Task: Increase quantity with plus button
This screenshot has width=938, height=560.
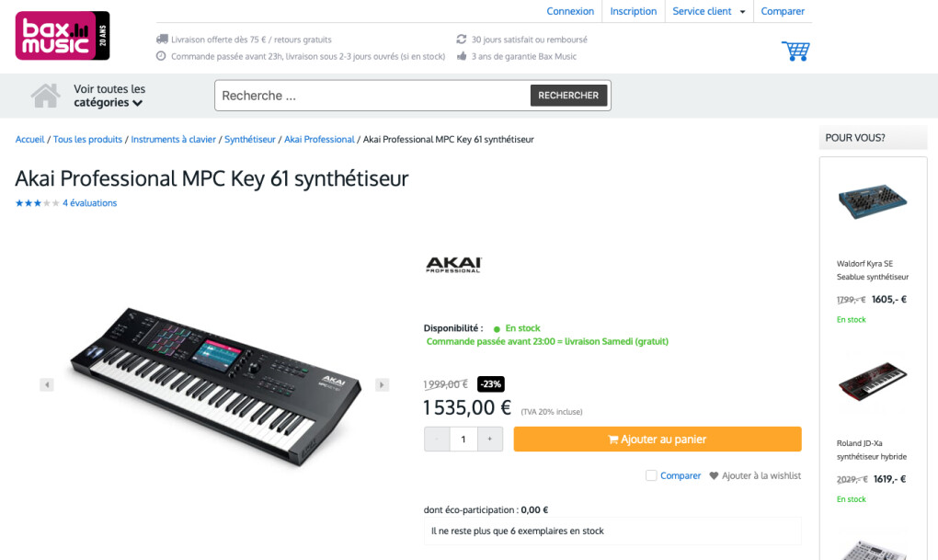Action: pos(490,440)
